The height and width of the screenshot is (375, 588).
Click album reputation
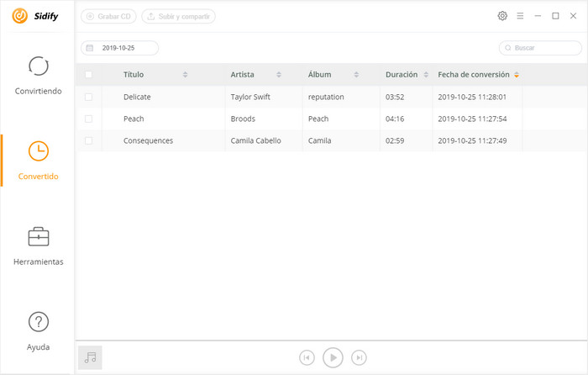click(326, 97)
